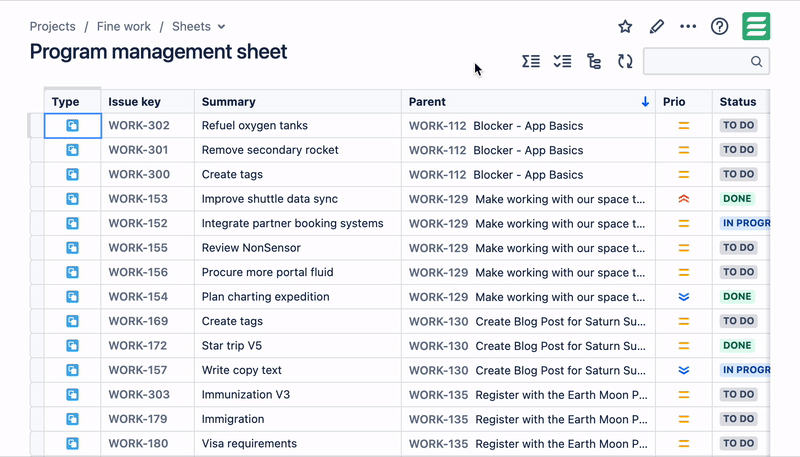Open issue key WORK-153
Viewport: 800px width, 457px height.
click(x=138, y=199)
